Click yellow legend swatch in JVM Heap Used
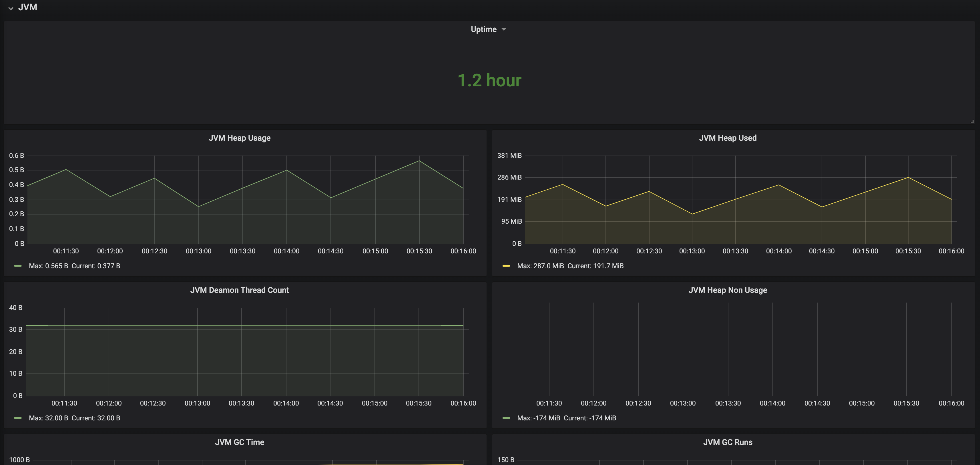Image resolution: width=980 pixels, height=465 pixels. (506, 266)
